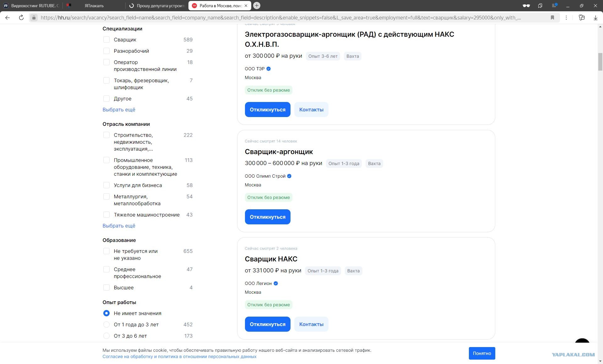Viewport: 603px width, 364px height.
Task: Show contacts for the ООО Легион vacancy
Action: [311, 324]
